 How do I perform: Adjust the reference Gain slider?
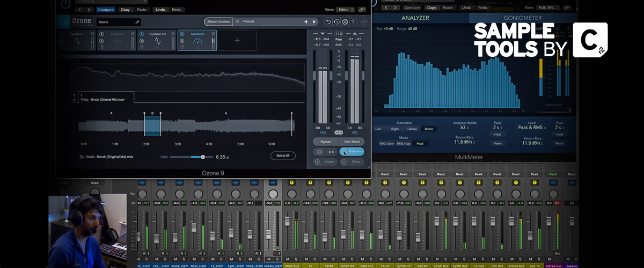(x=192, y=157)
